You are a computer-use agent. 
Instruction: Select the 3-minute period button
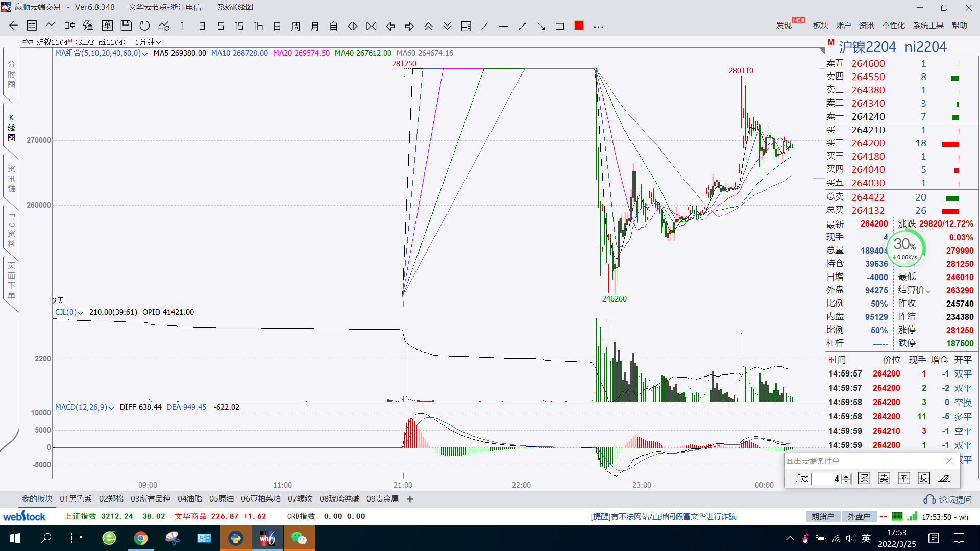click(x=202, y=26)
